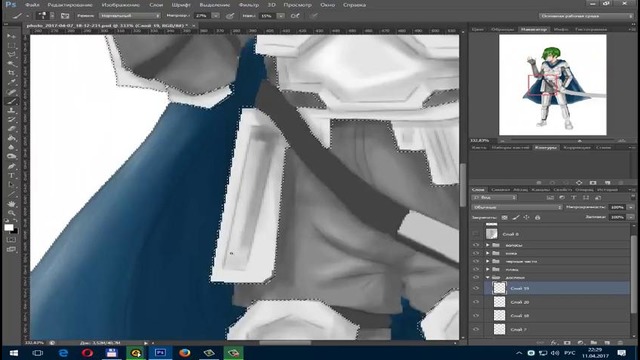Expand the second layer group folder
The image size is (640, 360).
coord(487,253)
